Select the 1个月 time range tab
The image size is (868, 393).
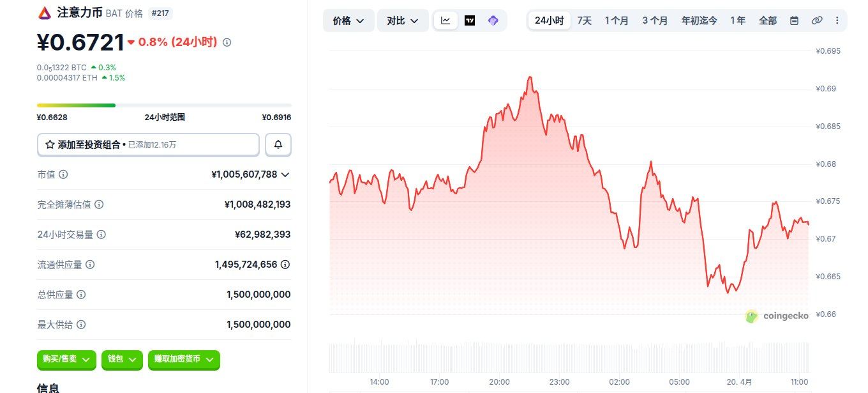(617, 20)
